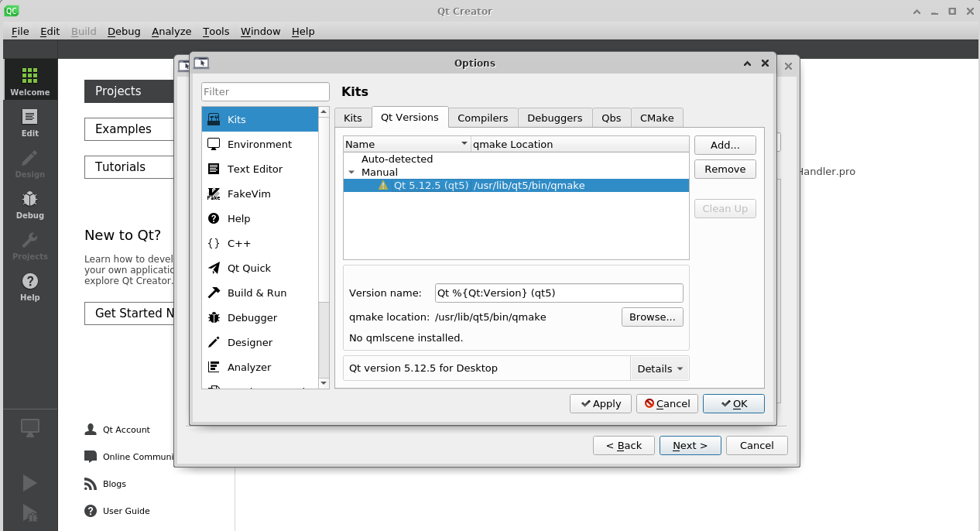Open Build & Run options category
This screenshot has width=980, height=531.
[260, 293]
